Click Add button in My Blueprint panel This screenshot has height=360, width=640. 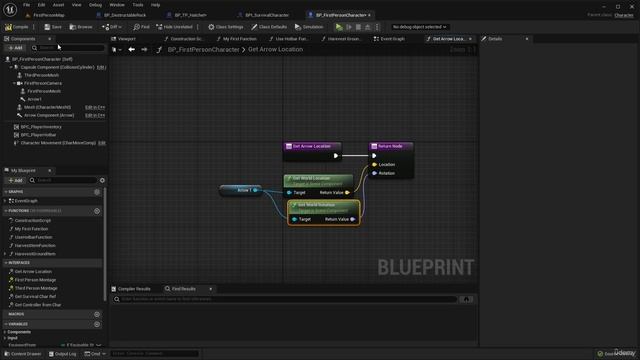tap(16, 180)
